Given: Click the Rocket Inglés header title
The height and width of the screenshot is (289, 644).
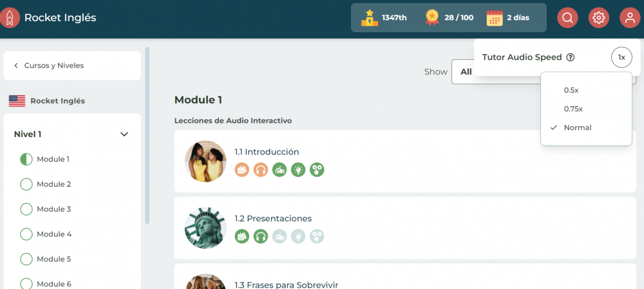Looking at the screenshot, I should (60, 17).
